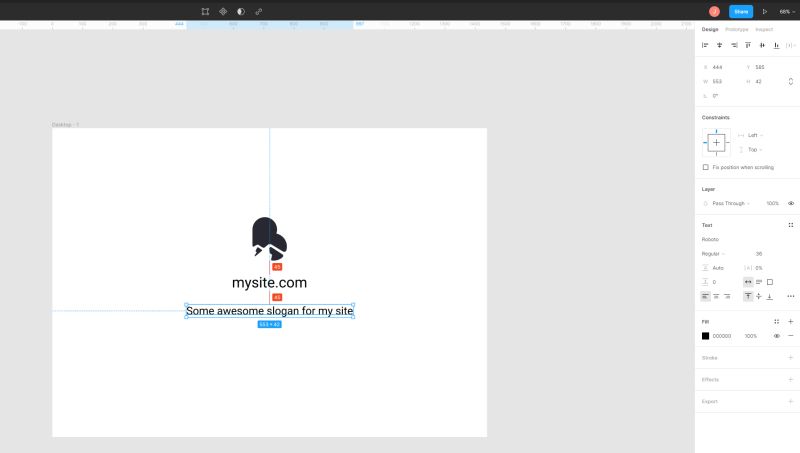Image resolution: width=800 pixels, height=453 pixels.
Task: Add a stroke with plus icon
Action: pyautogui.click(x=791, y=358)
